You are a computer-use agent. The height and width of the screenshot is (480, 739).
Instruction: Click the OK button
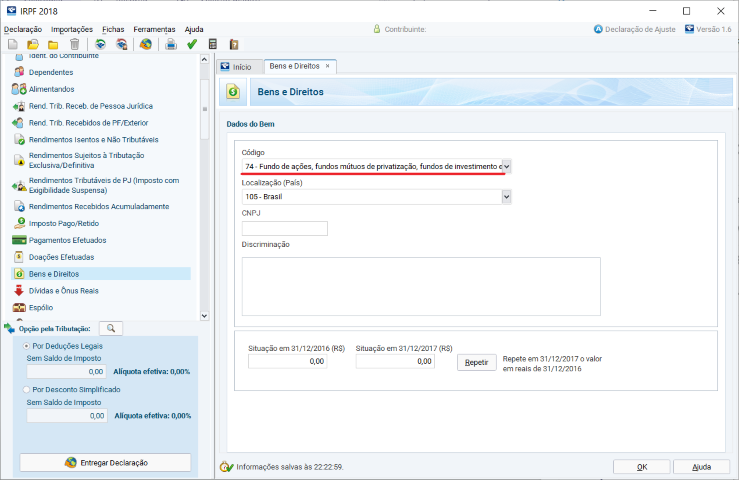[x=640, y=466]
